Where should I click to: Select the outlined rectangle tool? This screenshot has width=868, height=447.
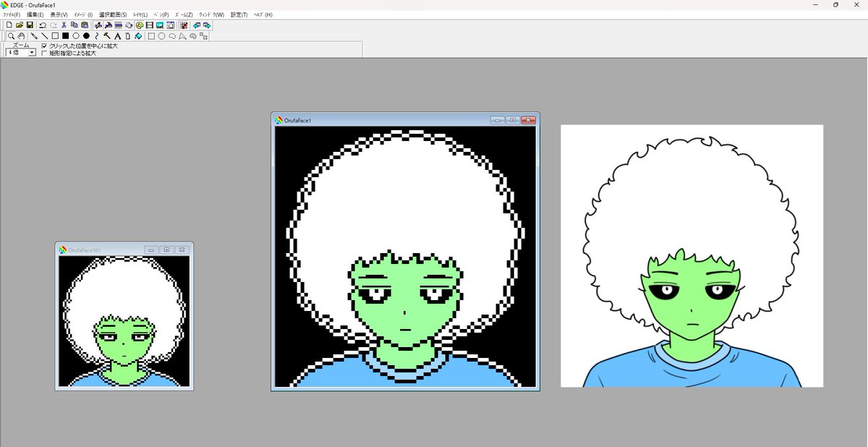(x=55, y=36)
